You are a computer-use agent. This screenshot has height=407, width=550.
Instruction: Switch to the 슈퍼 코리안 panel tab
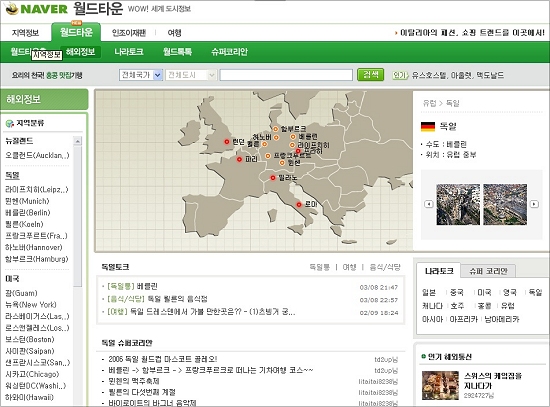click(488, 271)
